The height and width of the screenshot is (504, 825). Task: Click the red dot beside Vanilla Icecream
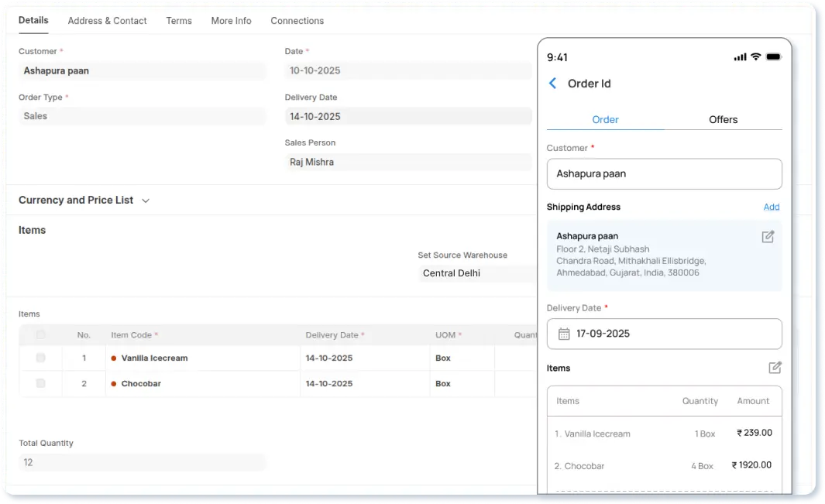pyautogui.click(x=118, y=358)
